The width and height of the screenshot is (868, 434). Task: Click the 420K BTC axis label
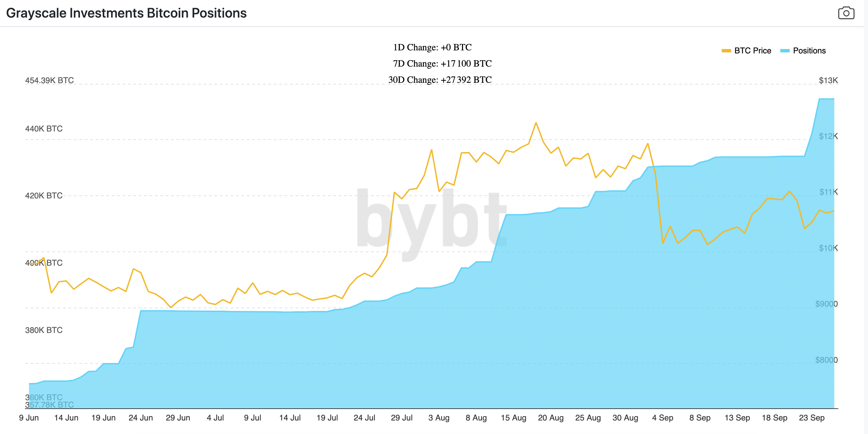point(44,196)
